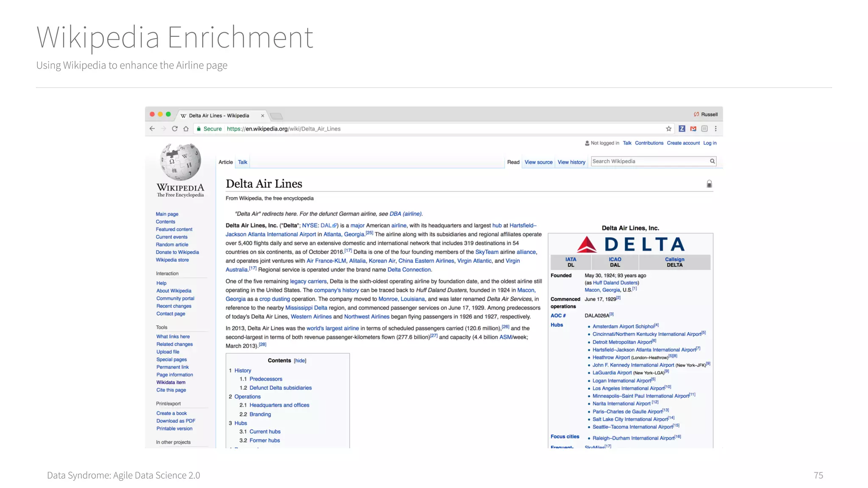Select the Article tab
Screen dimensions: 868x488
coord(225,162)
